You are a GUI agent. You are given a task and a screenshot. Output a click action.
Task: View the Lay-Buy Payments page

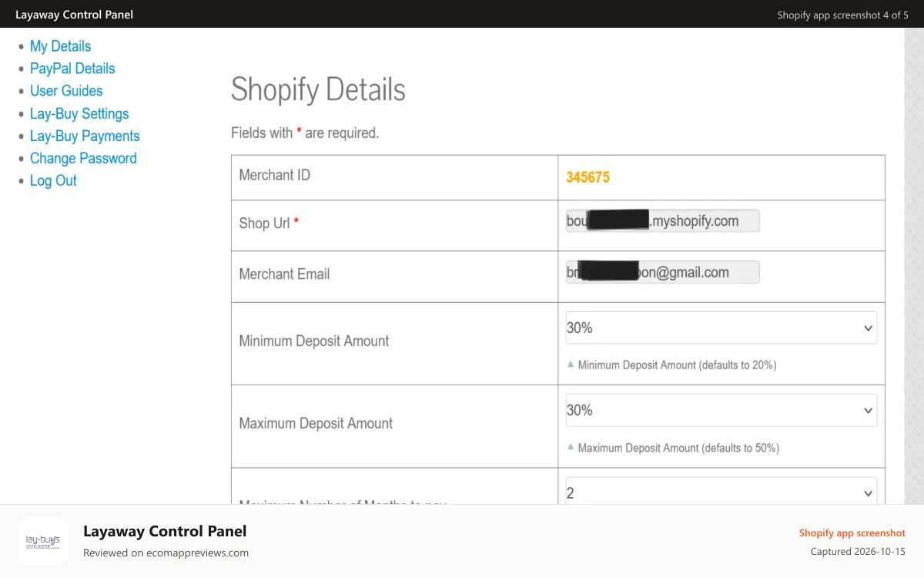coord(85,136)
